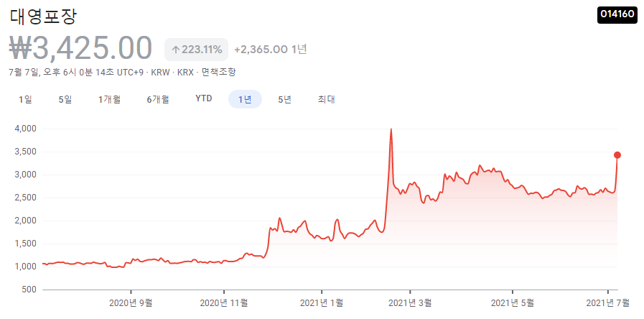Image resolution: width=644 pixels, height=319 pixels.
Task: Click the 1,000 y-axis label
Action: tap(26, 267)
